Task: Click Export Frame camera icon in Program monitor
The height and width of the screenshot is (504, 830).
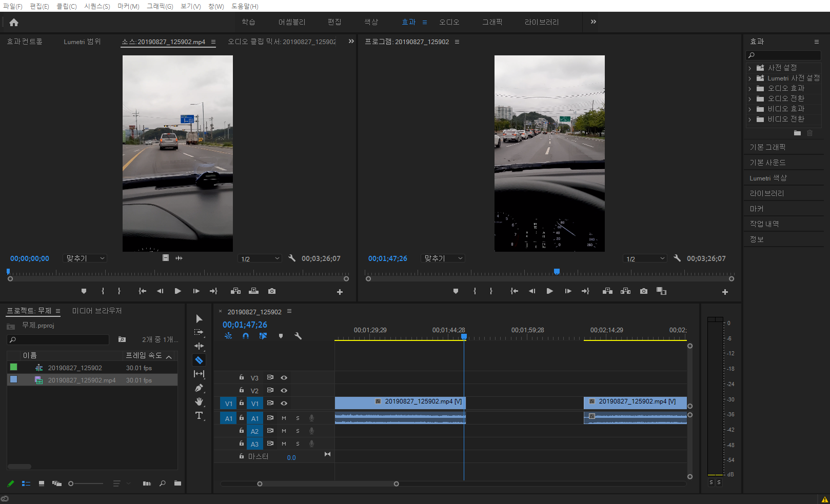Action: pos(643,291)
